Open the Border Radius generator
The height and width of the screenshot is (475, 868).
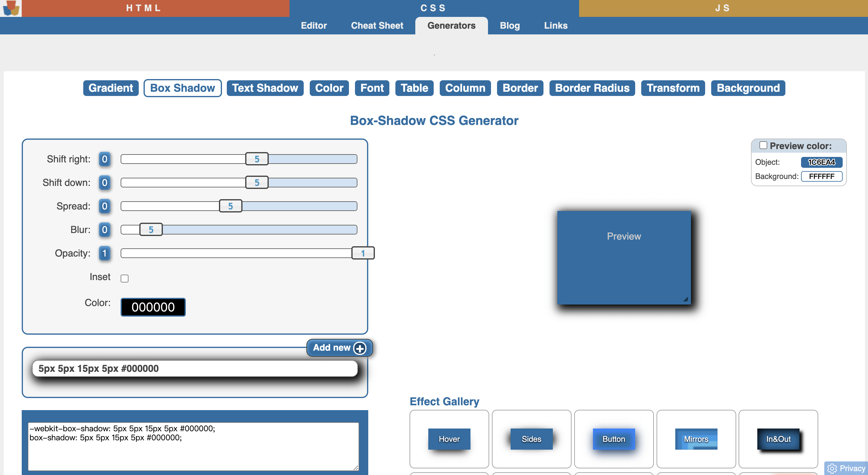[x=592, y=88]
